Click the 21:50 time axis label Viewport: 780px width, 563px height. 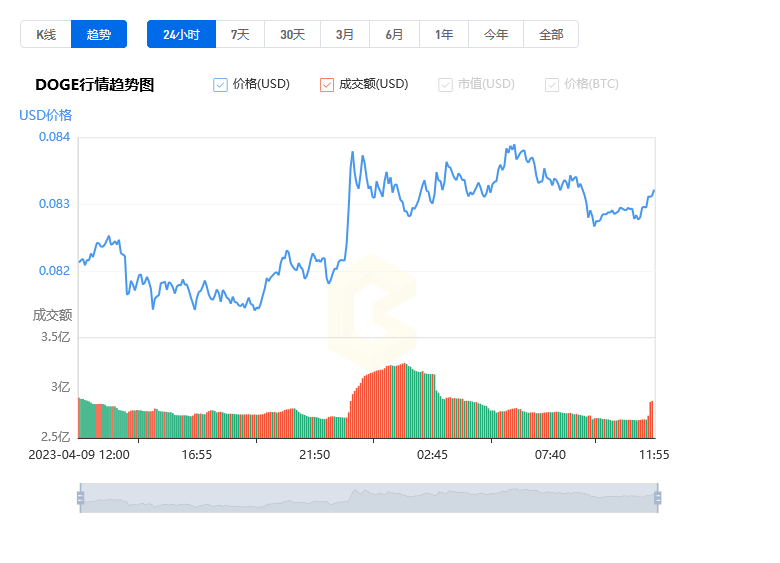point(314,455)
